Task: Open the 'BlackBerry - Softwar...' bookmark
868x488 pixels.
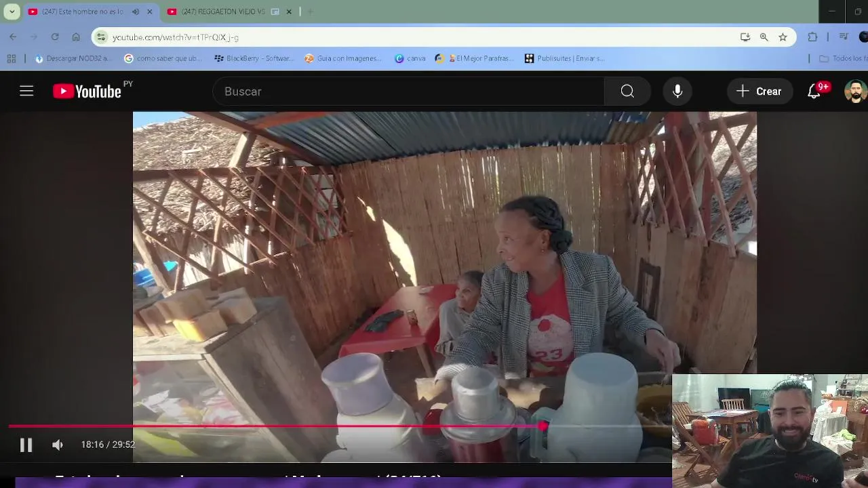Action: [254, 58]
